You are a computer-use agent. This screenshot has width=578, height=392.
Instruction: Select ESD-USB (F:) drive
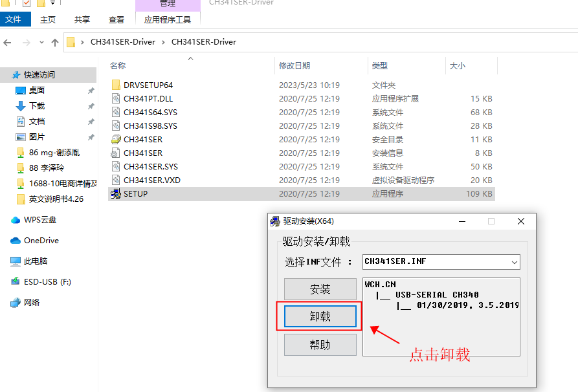click(47, 282)
